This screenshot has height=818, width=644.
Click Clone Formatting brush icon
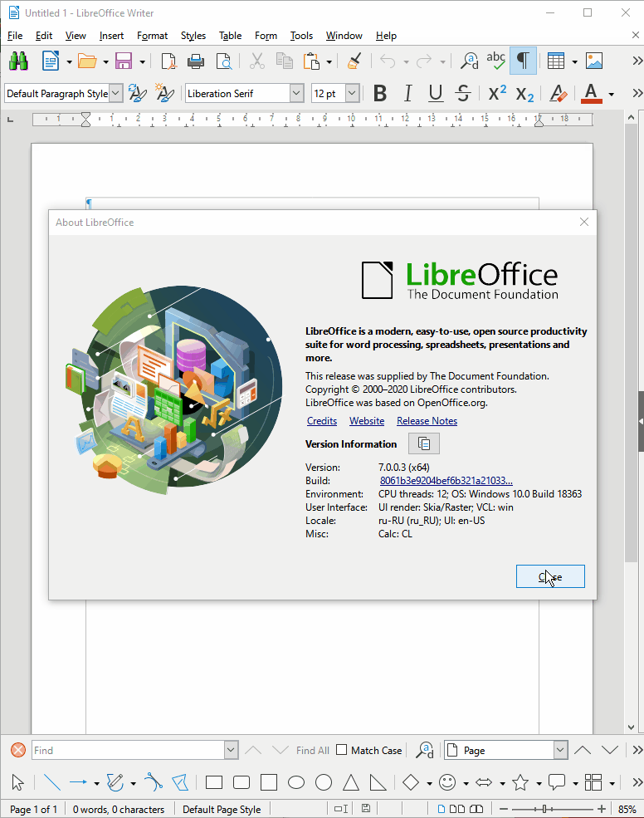354,61
